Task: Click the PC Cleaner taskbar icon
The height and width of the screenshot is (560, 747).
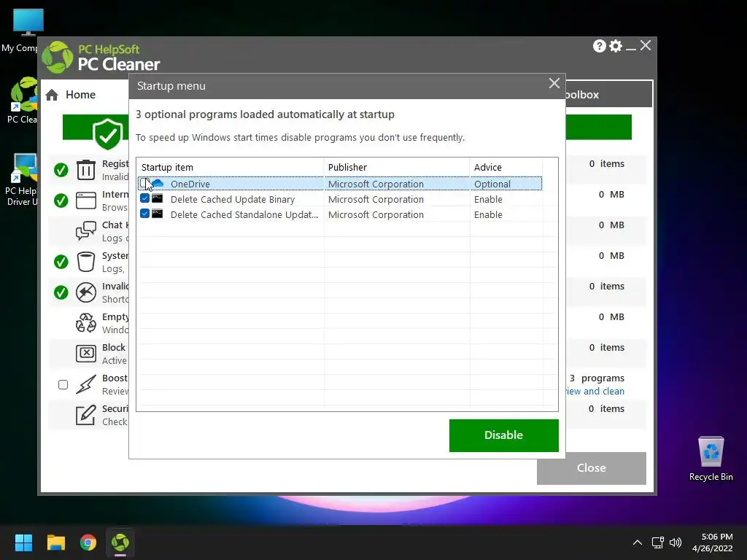Action: [120, 542]
